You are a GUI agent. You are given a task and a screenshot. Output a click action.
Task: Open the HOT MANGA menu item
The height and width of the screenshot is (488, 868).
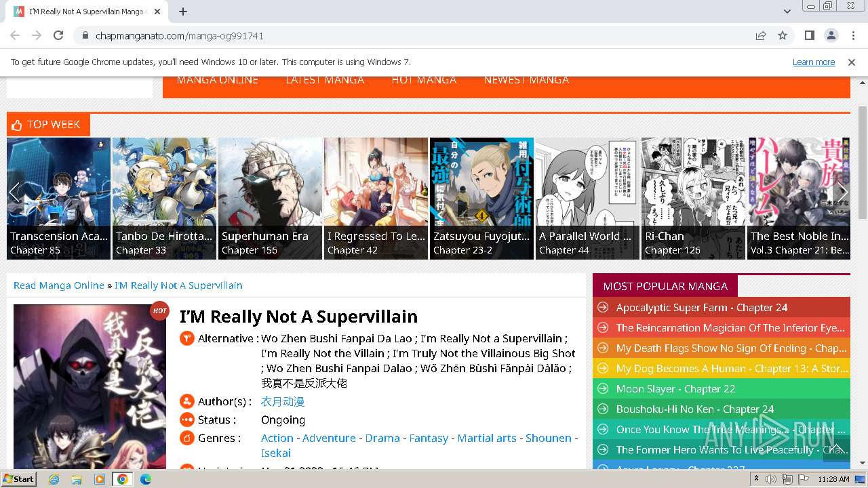pyautogui.click(x=424, y=80)
